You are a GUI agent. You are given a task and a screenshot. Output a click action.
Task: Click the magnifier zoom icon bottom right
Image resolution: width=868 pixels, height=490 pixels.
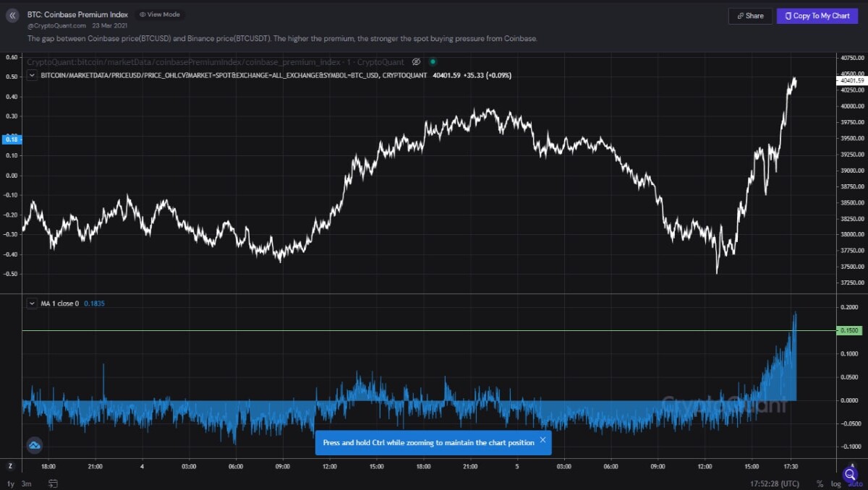pos(851,474)
